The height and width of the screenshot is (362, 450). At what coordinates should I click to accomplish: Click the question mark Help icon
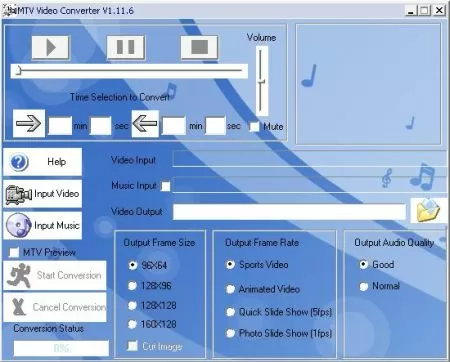(19, 162)
